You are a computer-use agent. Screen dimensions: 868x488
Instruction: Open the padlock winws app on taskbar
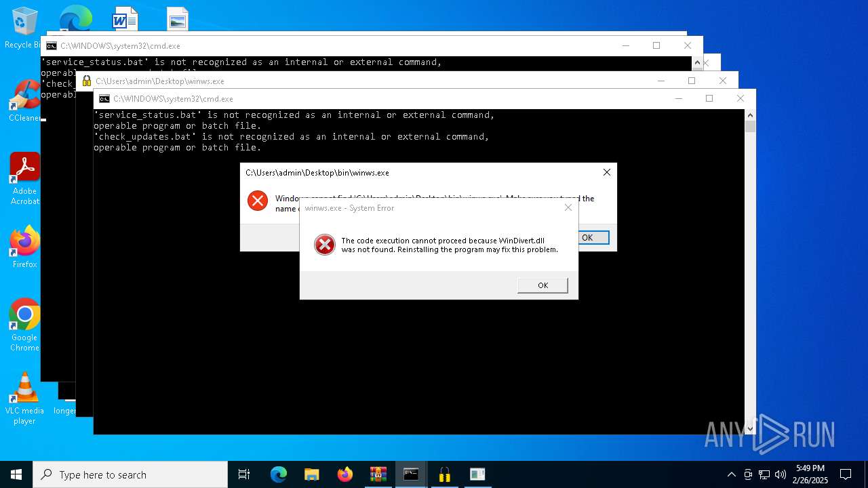(444, 474)
